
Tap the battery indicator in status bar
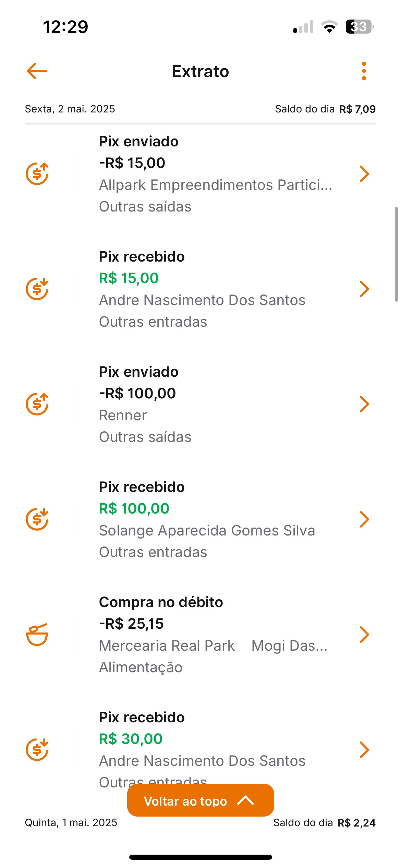coord(359,27)
